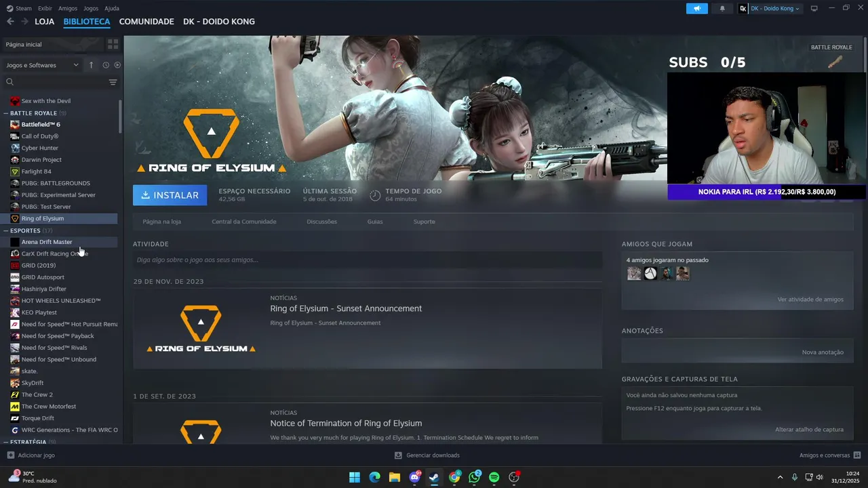
Task: Open Spotify from the taskbar
Action: pyautogui.click(x=494, y=477)
